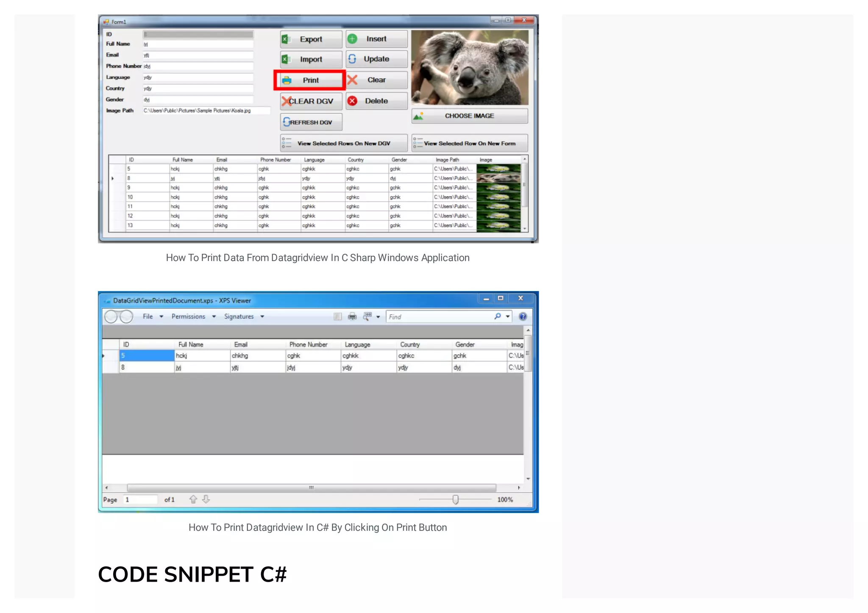Screen dimensions: 868x613
Task: Click the Import button with the Excel icon
Action: coord(311,59)
